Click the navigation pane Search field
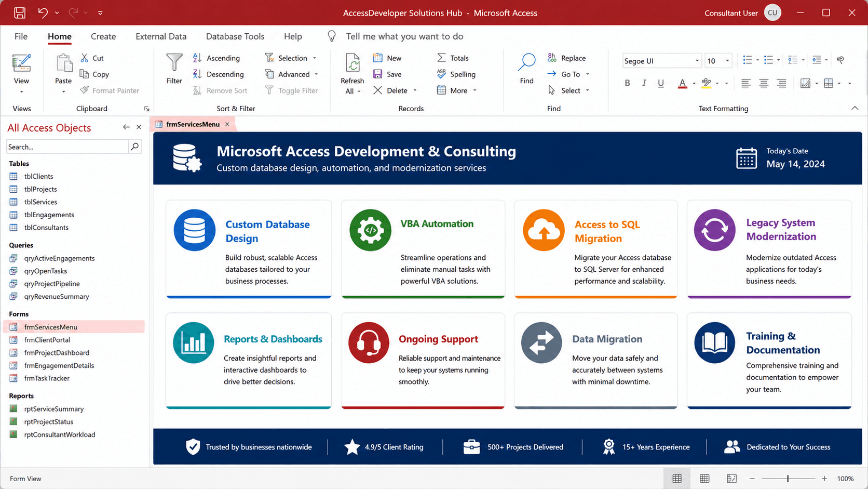Viewport: 868px width, 489px height. (67, 147)
